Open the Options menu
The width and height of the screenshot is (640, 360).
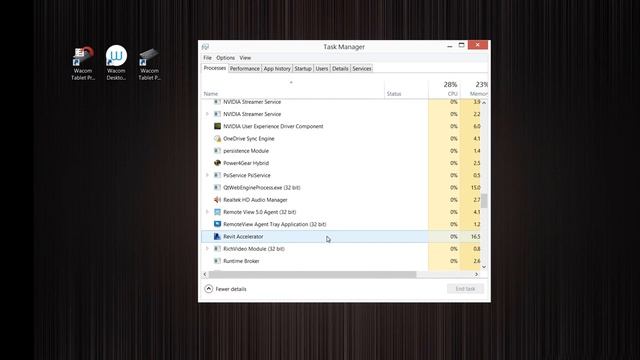tap(225, 58)
